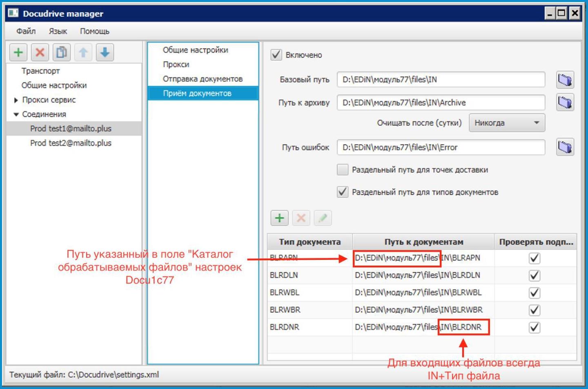Viewport: 588px width, 389px height.
Task: Collapse the Соединения tree node
Action: [x=16, y=114]
